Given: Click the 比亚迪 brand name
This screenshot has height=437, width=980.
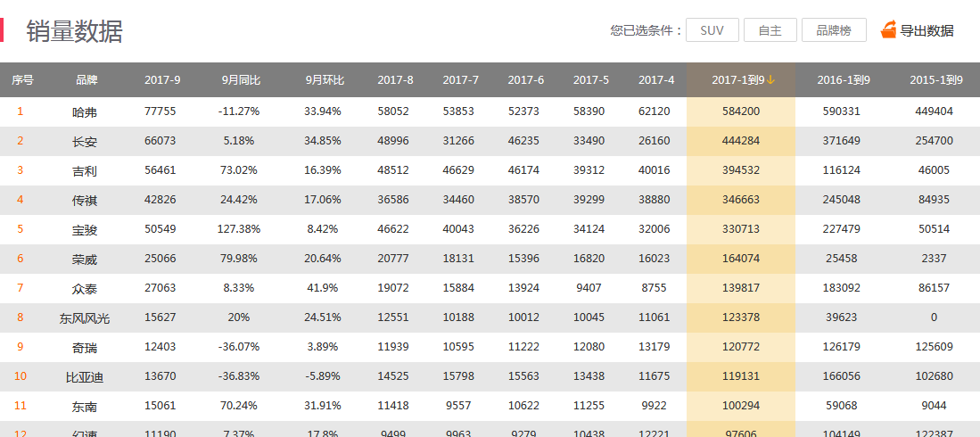Looking at the screenshot, I should point(85,377).
